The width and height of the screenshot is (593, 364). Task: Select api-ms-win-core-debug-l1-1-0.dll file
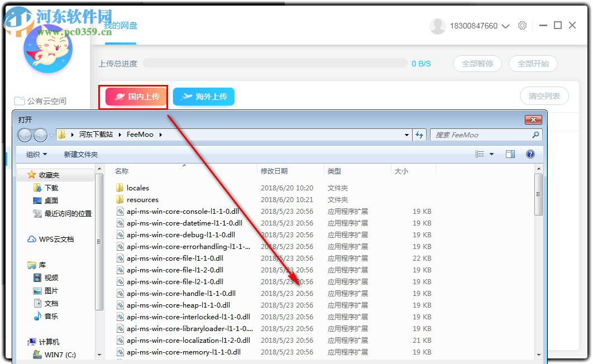pos(176,234)
